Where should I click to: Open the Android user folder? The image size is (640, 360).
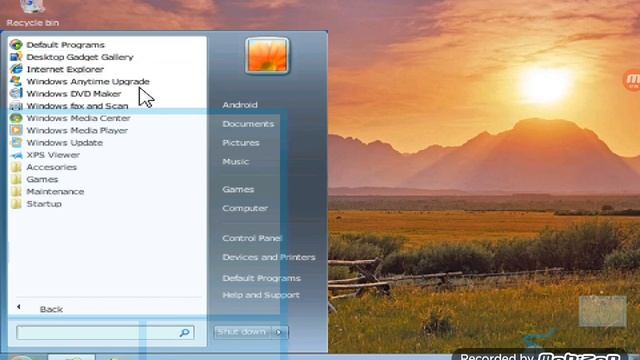click(240, 105)
